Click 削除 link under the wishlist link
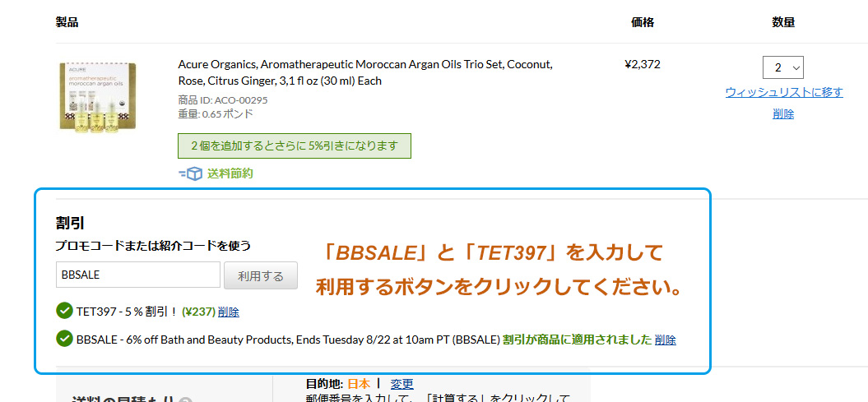The image size is (868, 402). click(x=783, y=114)
